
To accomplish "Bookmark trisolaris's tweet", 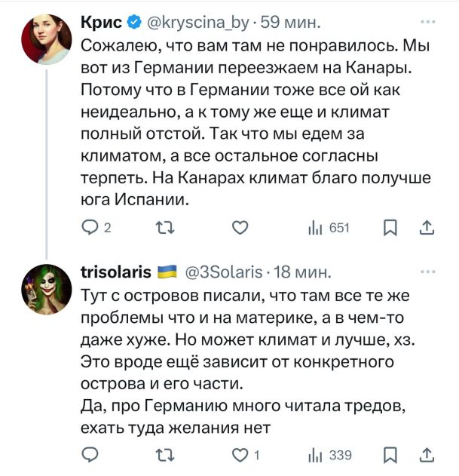I will tap(390, 454).
